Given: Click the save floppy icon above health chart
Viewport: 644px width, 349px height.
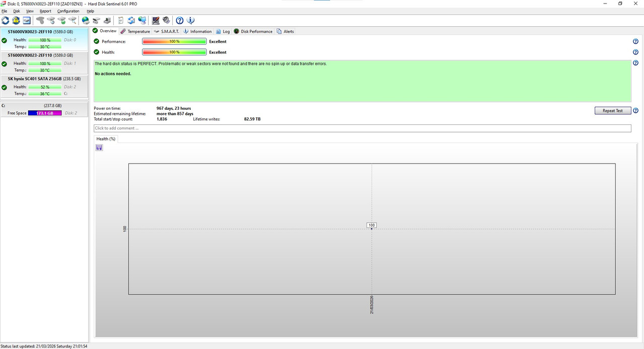Looking at the screenshot, I should (x=99, y=148).
